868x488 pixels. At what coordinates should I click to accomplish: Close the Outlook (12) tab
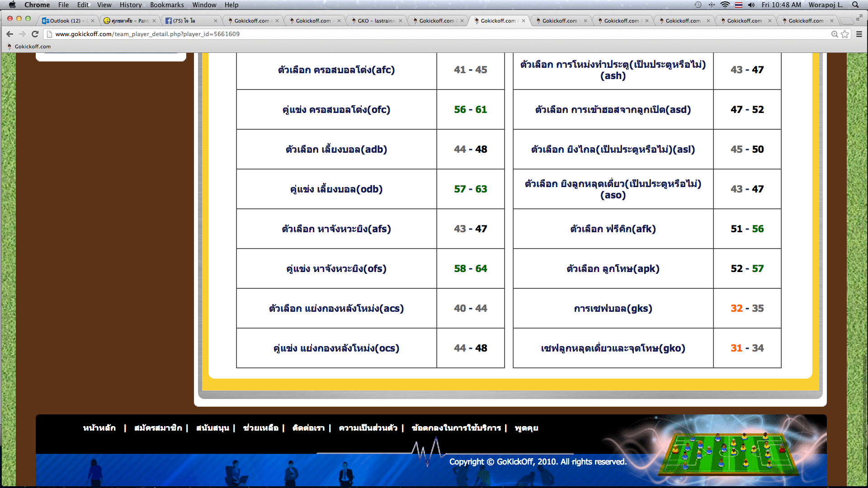[x=93, y=21]
